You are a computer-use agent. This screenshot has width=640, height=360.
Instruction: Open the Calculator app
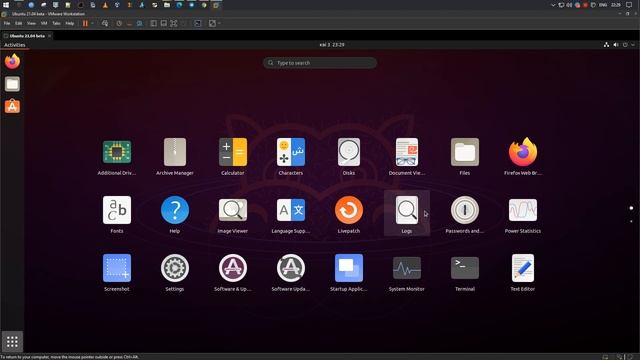click(233, 157)
